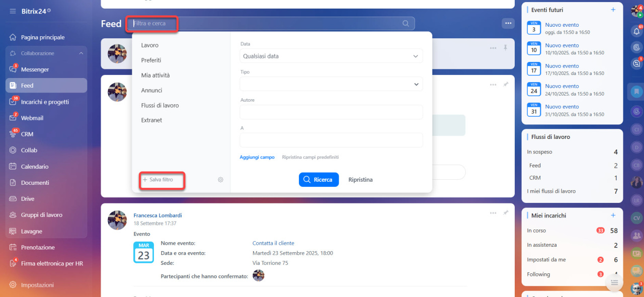
Task: Click the Ricerca button
Action: click(318, 180)
